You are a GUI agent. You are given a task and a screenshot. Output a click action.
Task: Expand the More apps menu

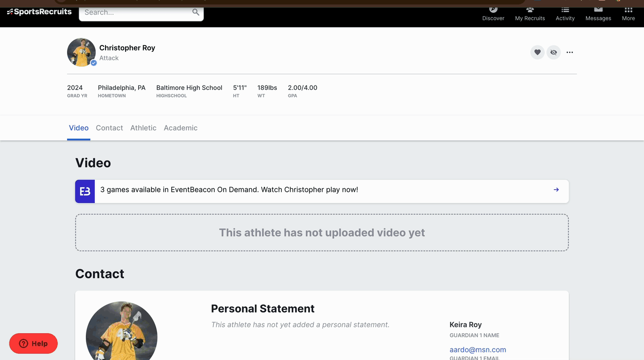coord(628,14)
